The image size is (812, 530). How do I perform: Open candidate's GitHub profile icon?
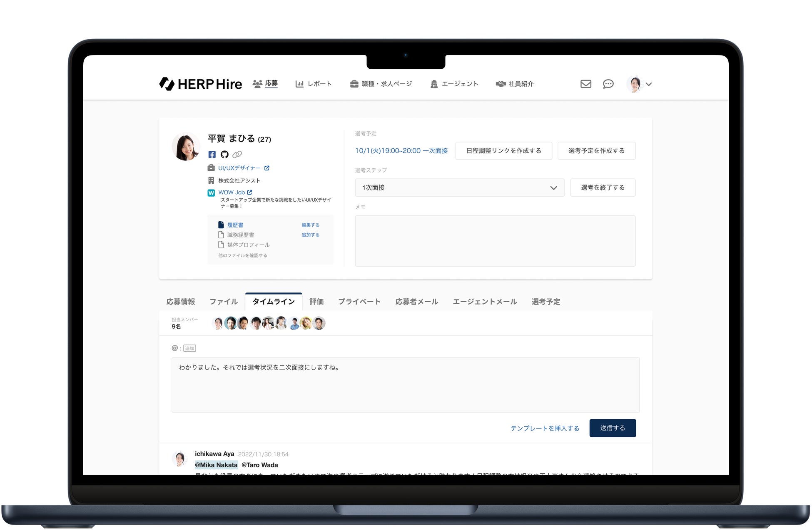[224, 155]
